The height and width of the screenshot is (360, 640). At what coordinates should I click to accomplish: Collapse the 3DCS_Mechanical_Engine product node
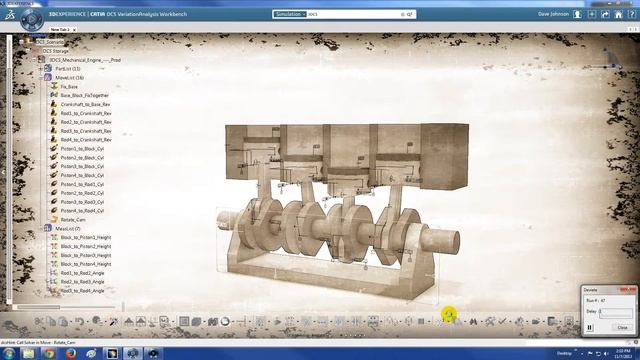[34, 60]
